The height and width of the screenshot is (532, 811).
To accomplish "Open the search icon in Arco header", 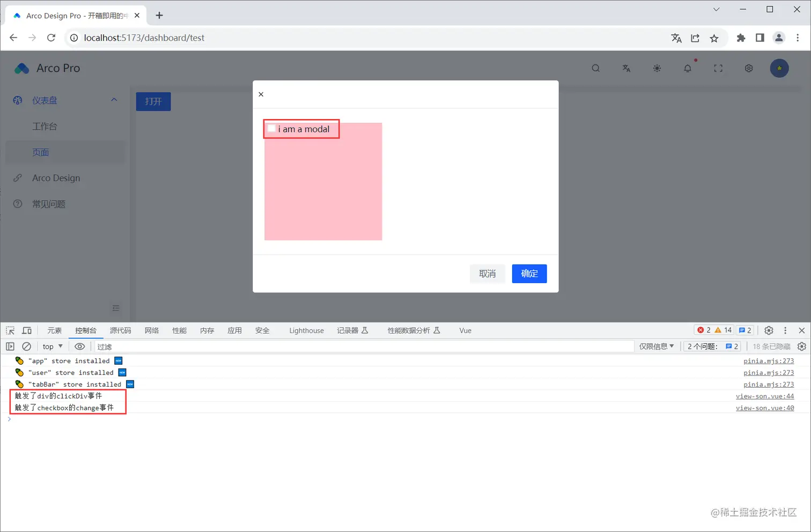I will pos(595,68).
